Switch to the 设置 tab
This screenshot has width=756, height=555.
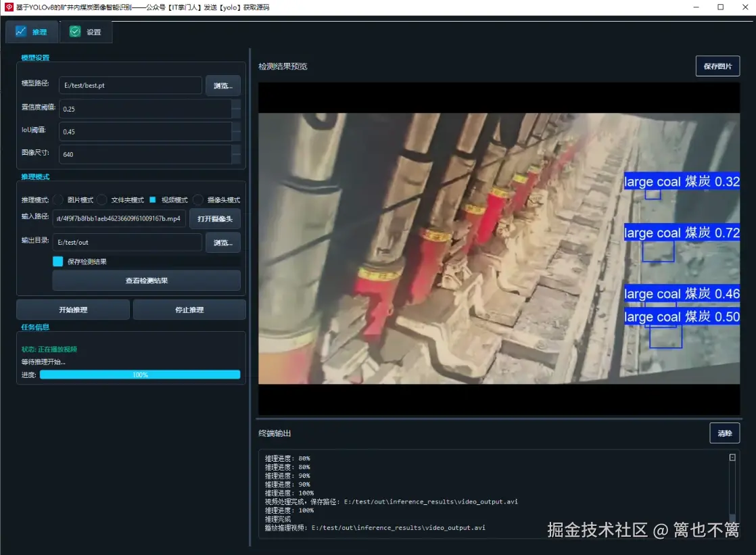point(86,31)
